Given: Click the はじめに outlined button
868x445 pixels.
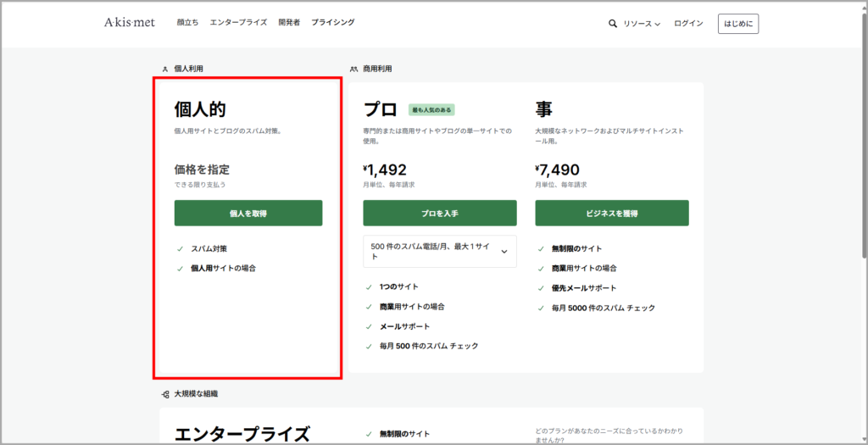Looking at the screenshot, I should tap(737, 24).
